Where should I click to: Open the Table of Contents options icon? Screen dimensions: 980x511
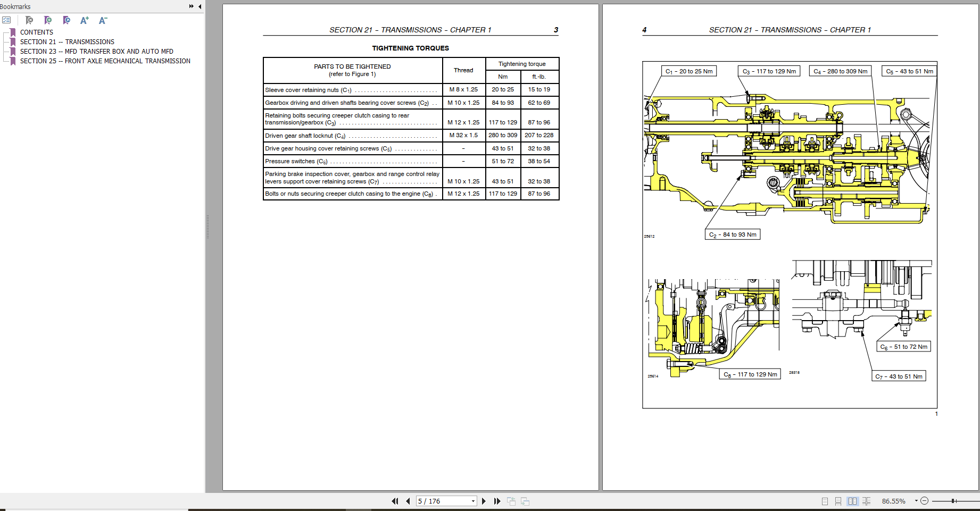coord(6,20)
